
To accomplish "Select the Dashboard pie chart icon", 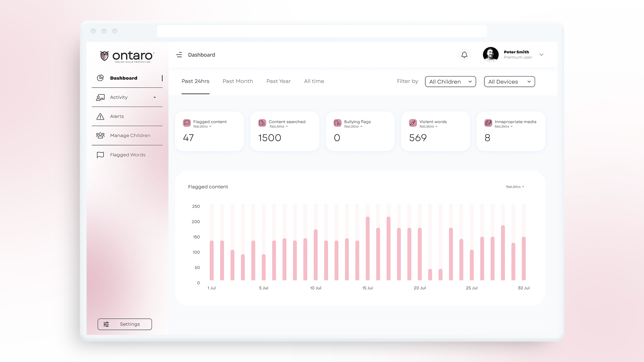I will click(x=100, y=77).
